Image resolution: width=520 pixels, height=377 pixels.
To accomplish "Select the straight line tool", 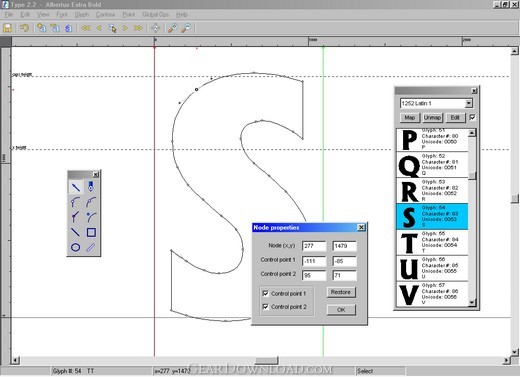I will (x=76, y=232).
